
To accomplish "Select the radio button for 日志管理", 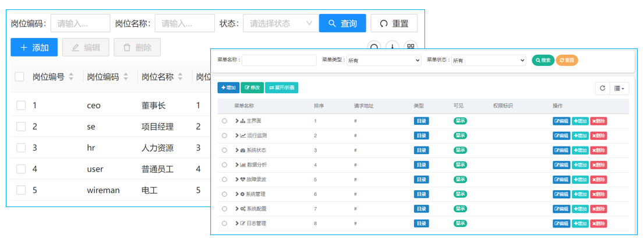I will [x=224, y=223].
